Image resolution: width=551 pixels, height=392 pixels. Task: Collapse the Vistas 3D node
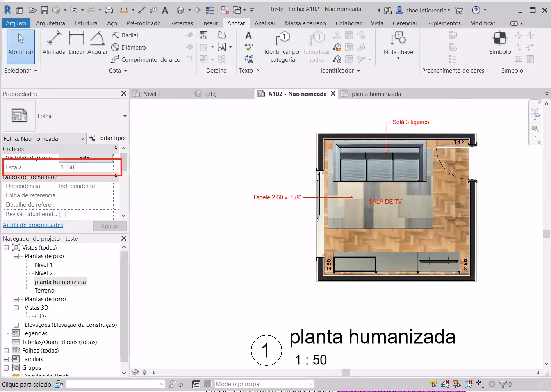point(16,308)
